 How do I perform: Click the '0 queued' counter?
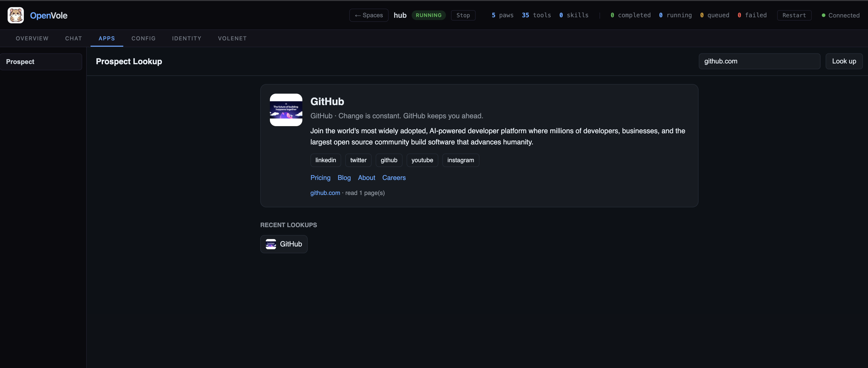pos(714,15)
